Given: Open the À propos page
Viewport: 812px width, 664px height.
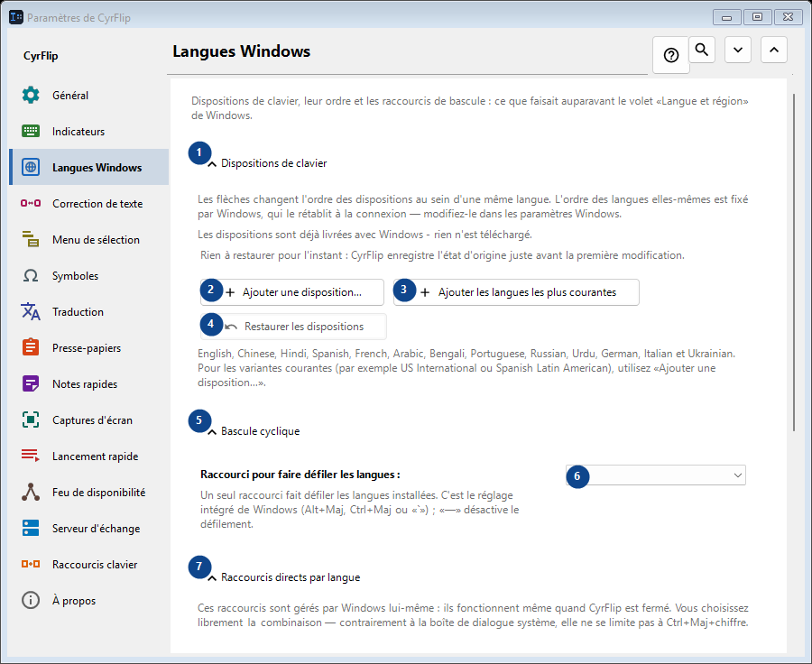Looking at the screenshot, I should [x=89, y=600].
